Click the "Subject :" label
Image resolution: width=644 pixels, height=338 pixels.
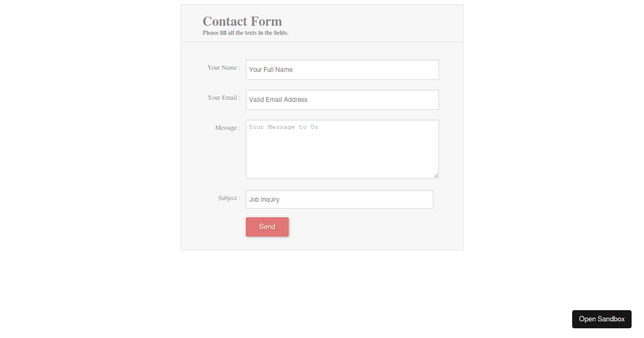[229, 198]
